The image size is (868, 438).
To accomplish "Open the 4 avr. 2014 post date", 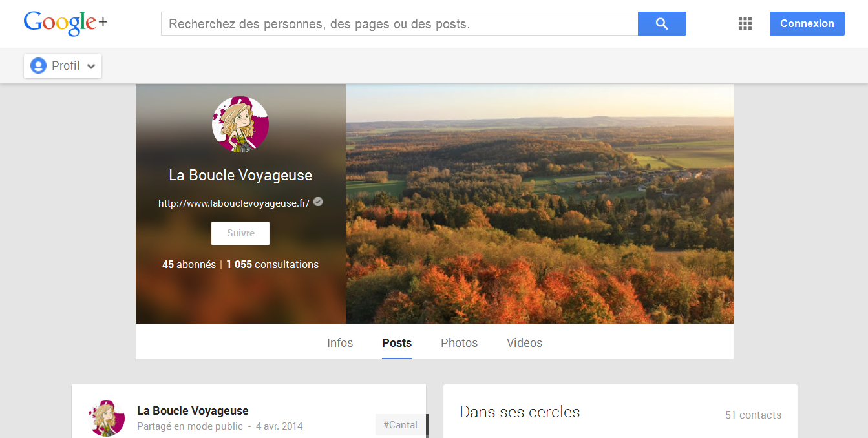I will tap(279, 426).
